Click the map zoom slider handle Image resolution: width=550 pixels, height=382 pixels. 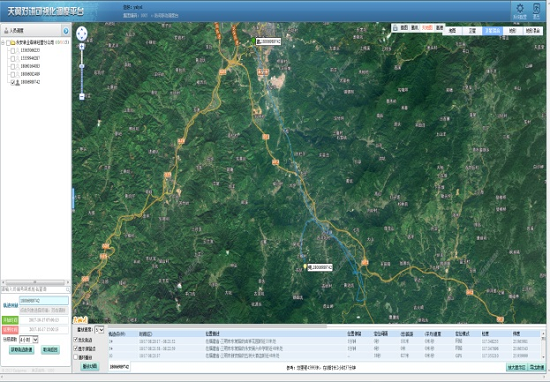pyautogui.click(x=82, y=66)
